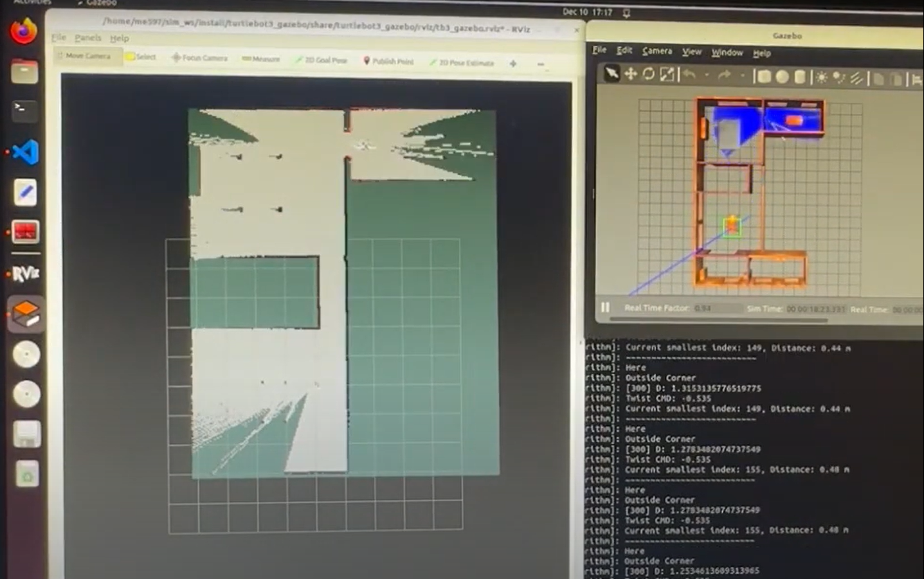Switch to Gazebo scale mode
This screenshot has height=579, width=924.
667,75
